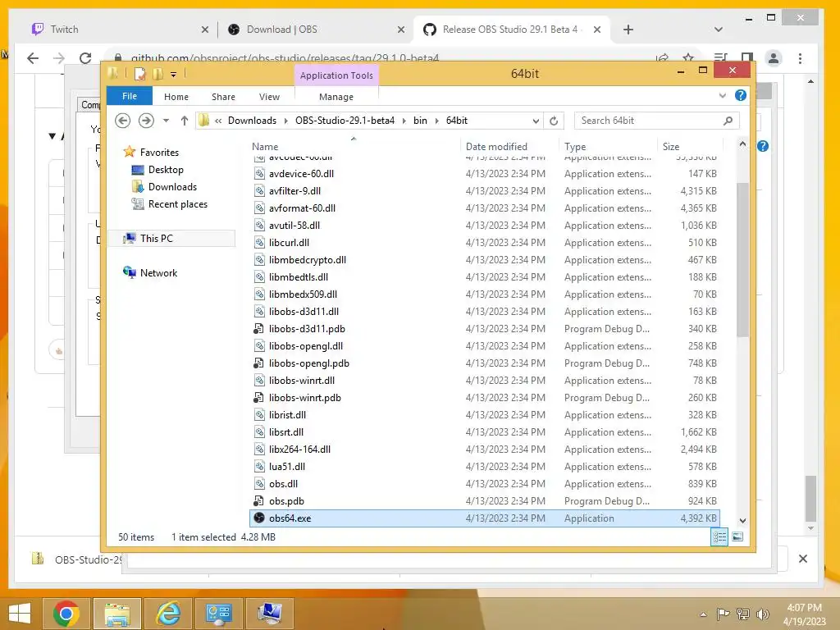
Task: Select the libobs-opengl.pdb file icon
Action: pyautogui.click(x=258, y=363)
